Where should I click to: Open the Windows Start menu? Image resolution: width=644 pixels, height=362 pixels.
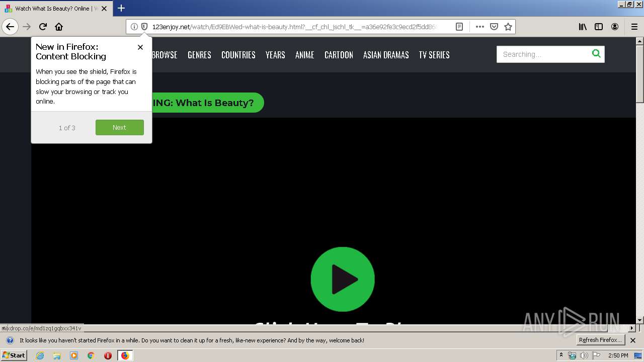[x=14, y=355]
